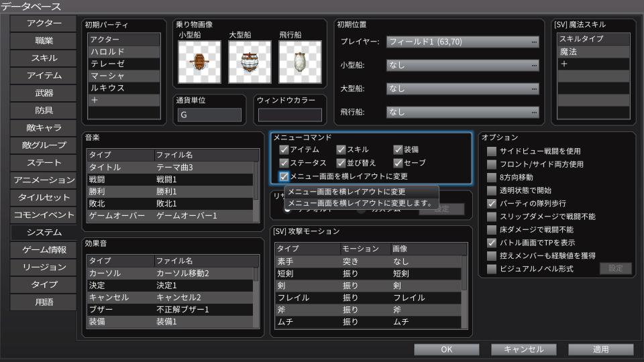The height and width of the screenshot is (362, 644).
Task: Open the 小型船 start position selector
Action: [x=463, y=66]
